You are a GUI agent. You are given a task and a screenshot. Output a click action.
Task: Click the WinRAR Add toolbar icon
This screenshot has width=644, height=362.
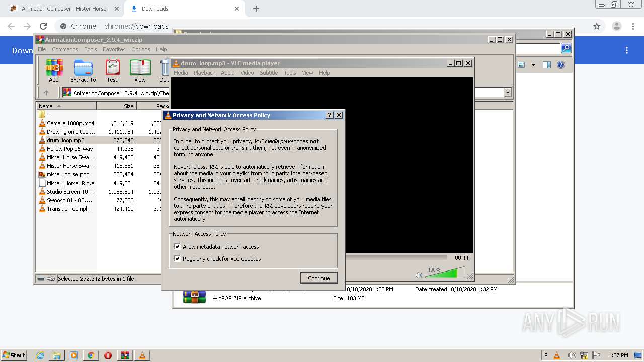[x=54, y=71]
